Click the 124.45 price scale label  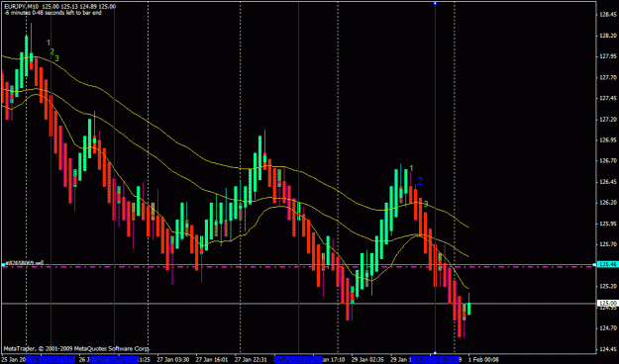[607, 349]
